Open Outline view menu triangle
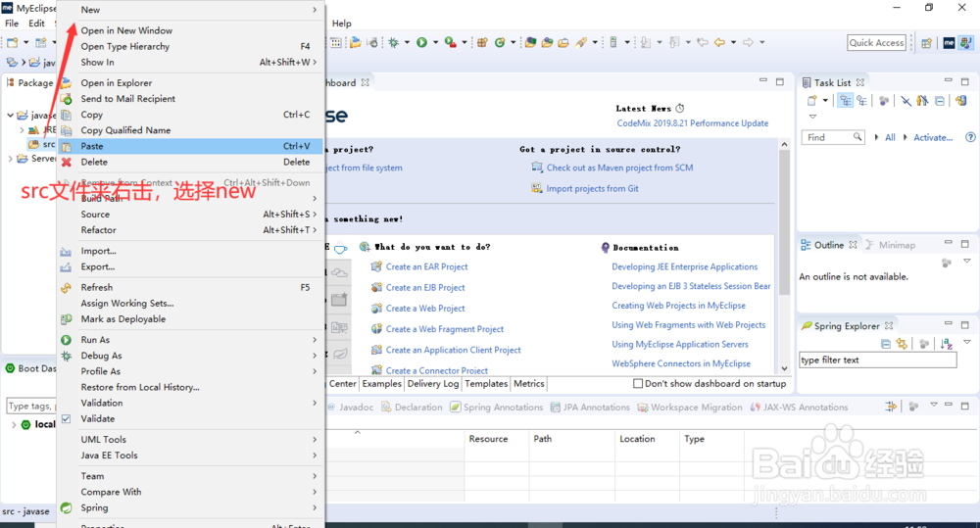 966,262
